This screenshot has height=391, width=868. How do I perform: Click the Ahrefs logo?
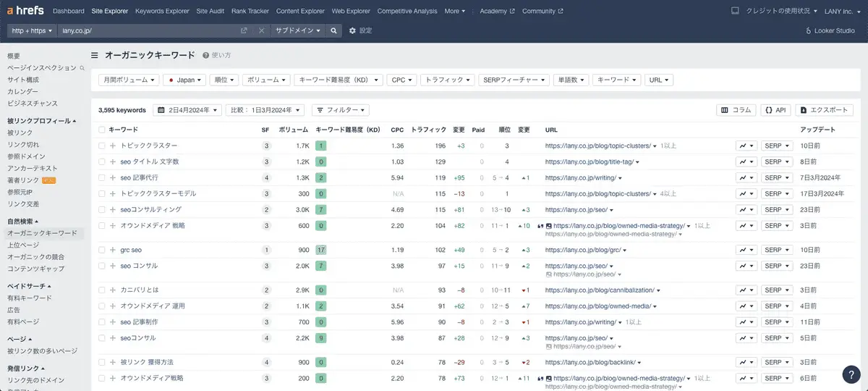26,11
